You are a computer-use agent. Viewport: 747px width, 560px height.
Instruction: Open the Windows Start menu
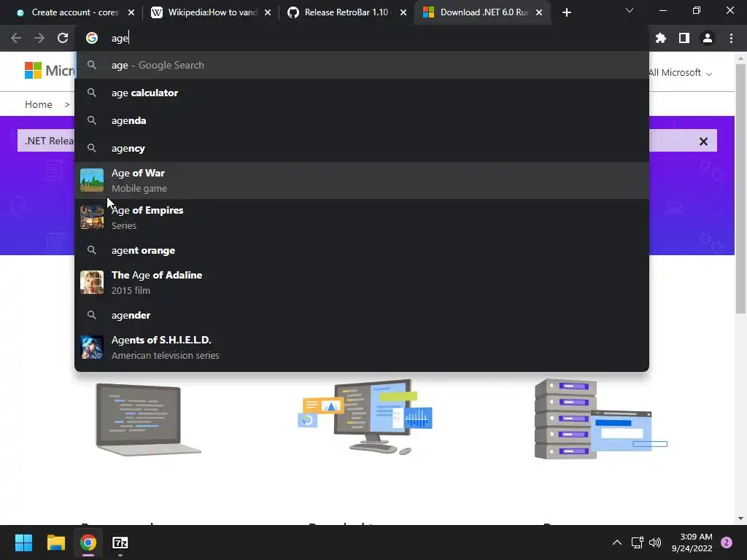[x=23, y=542]
